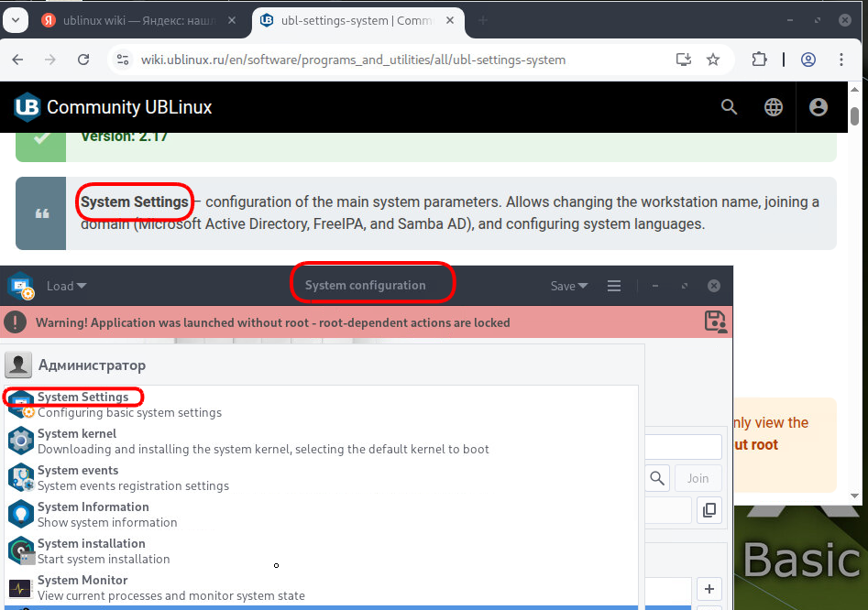Open the Chrome three-dot menu

pos(841,60)
